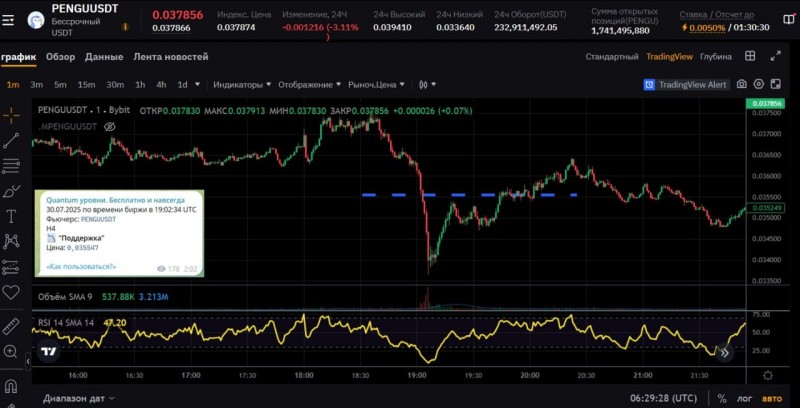Toggle авто automatic scale
The image size is (800, 408).
[x=771, y=398]
